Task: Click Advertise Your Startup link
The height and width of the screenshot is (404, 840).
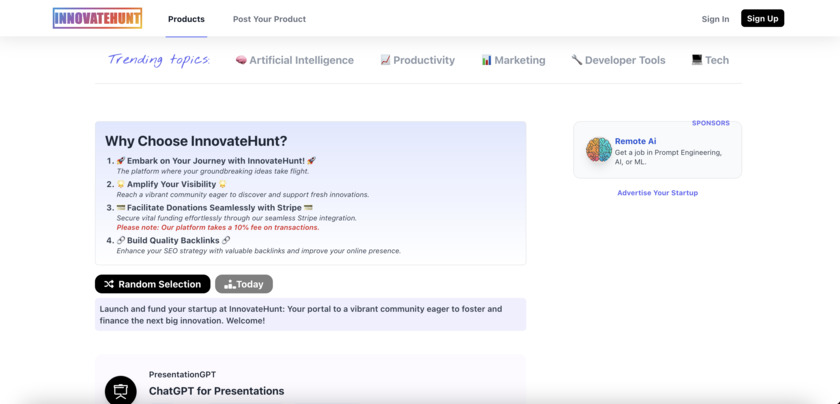Action: [x=657, y=193]
